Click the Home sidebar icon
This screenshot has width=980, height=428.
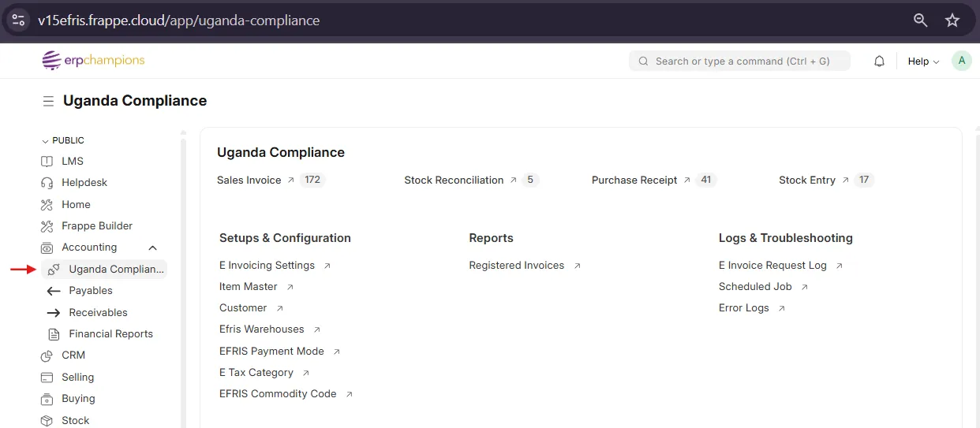[47, 205]
